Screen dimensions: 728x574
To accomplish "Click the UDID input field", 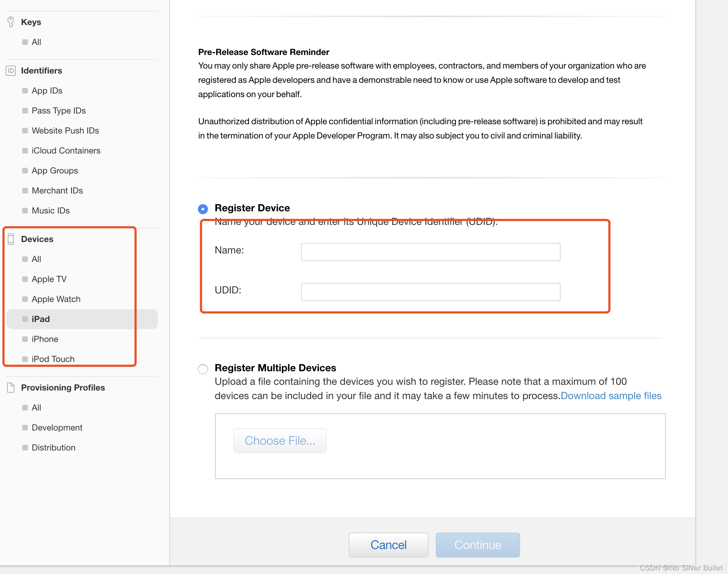I will [x=430, y=292].
